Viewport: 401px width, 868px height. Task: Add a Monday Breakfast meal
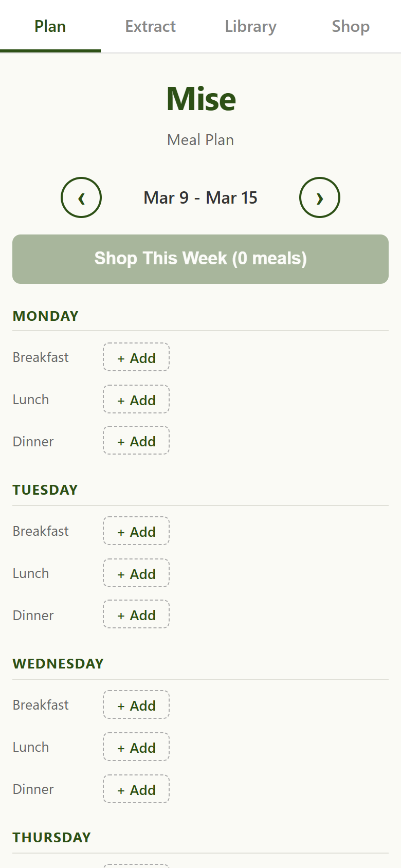coord(136,357)
